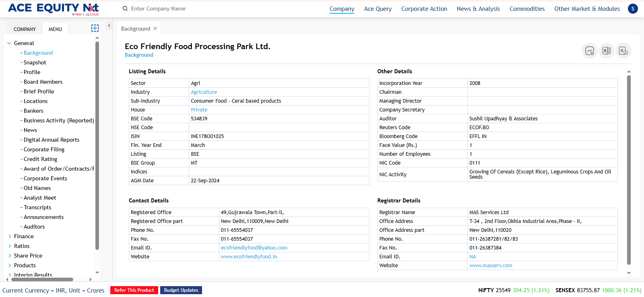Screen dimensions: 644x297
Task: Expand the Ratios section
Action: point(10,246)
